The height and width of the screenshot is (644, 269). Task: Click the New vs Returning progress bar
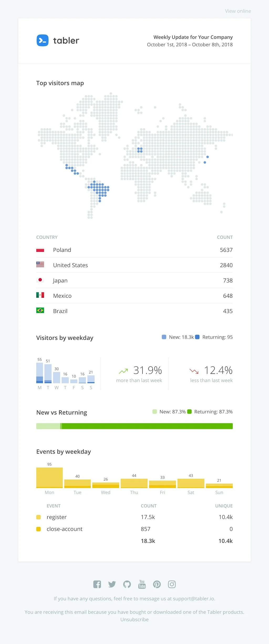[x=134, y=426]
